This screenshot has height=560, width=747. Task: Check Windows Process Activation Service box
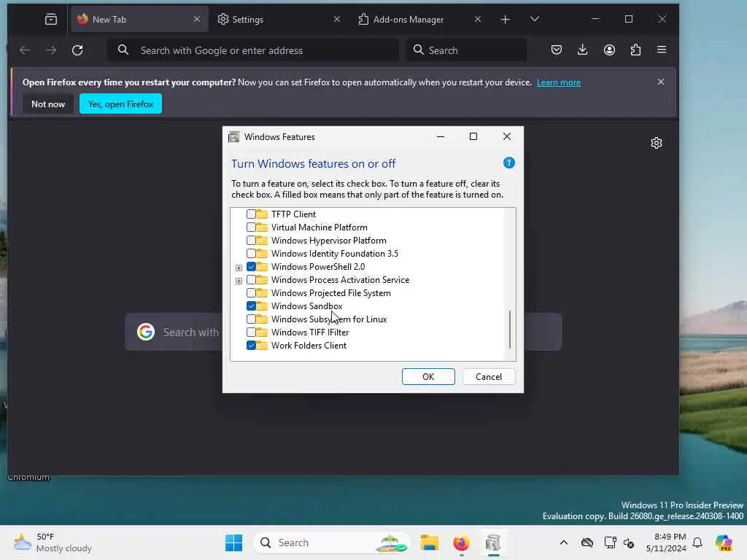pos(251,279)
